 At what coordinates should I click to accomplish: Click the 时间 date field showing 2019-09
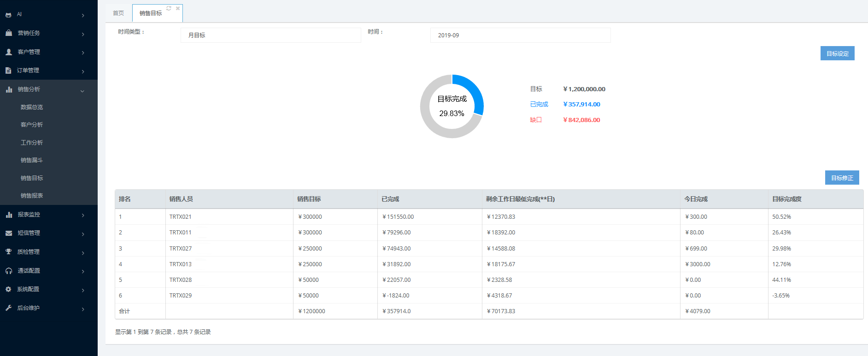click(520, 35)
